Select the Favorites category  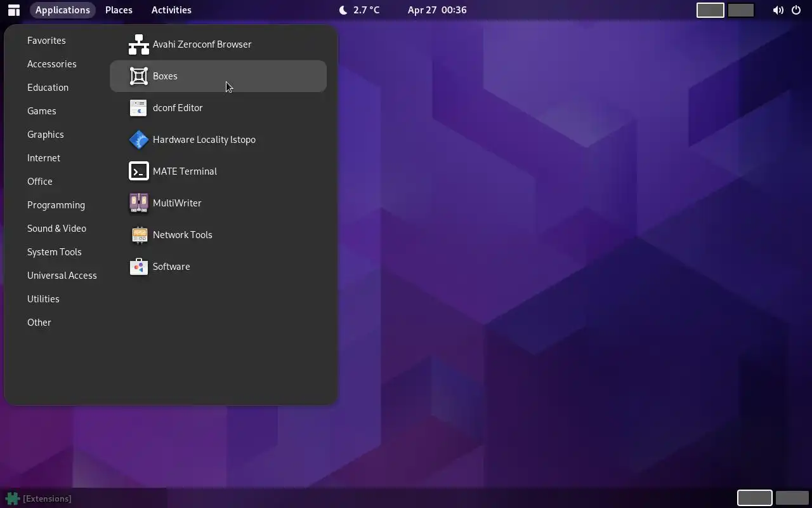[46, 41]
